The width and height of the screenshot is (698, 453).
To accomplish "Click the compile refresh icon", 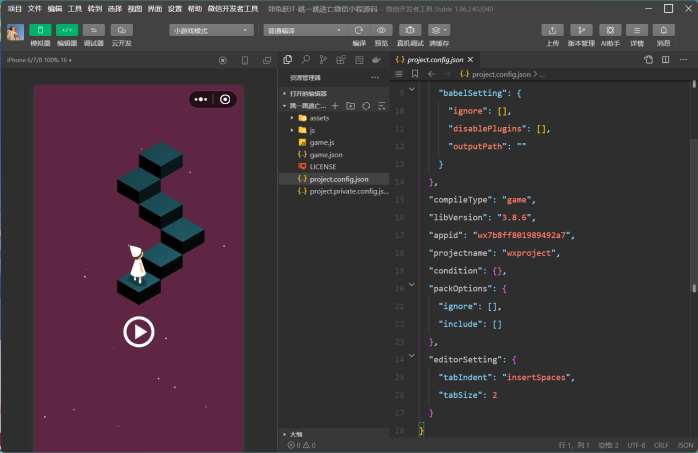I will pos(359,30).
